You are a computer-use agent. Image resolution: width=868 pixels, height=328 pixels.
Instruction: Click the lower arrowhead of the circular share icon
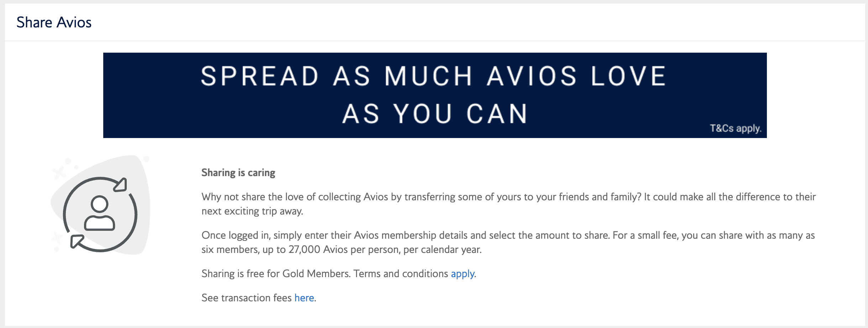pos(77,241)
